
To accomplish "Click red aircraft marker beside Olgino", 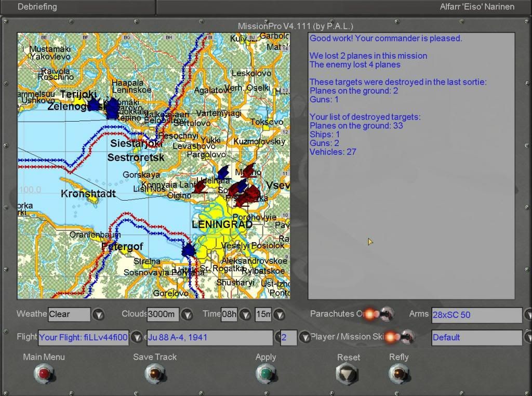I will (199, 187).
